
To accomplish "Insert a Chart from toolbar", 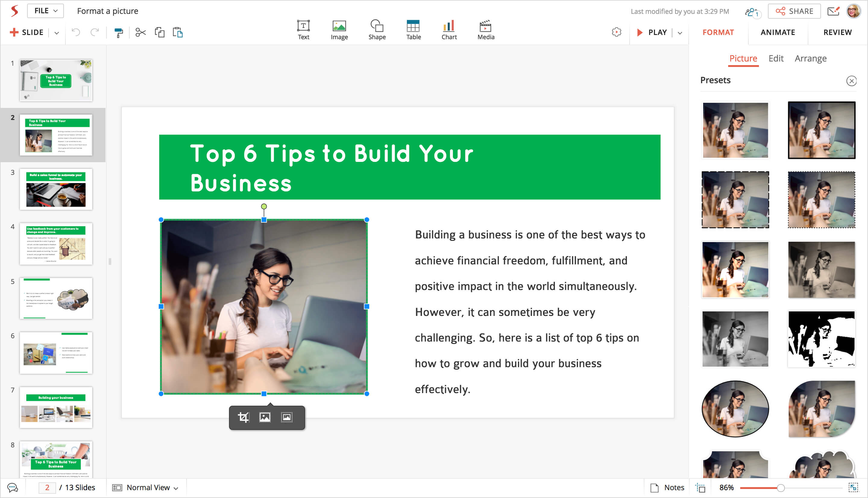I will (x=448, y=30).
